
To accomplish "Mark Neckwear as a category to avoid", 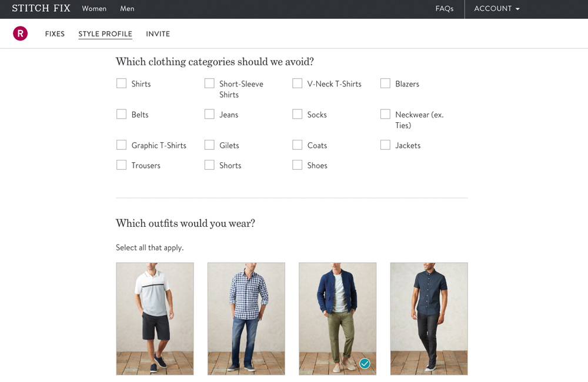I will pos(386,114).
